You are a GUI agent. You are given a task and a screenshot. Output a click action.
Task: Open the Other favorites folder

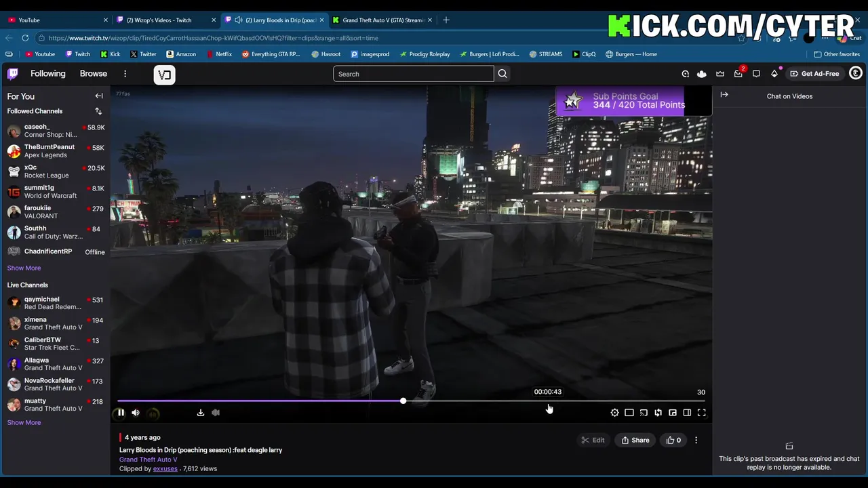coord(837,54)
